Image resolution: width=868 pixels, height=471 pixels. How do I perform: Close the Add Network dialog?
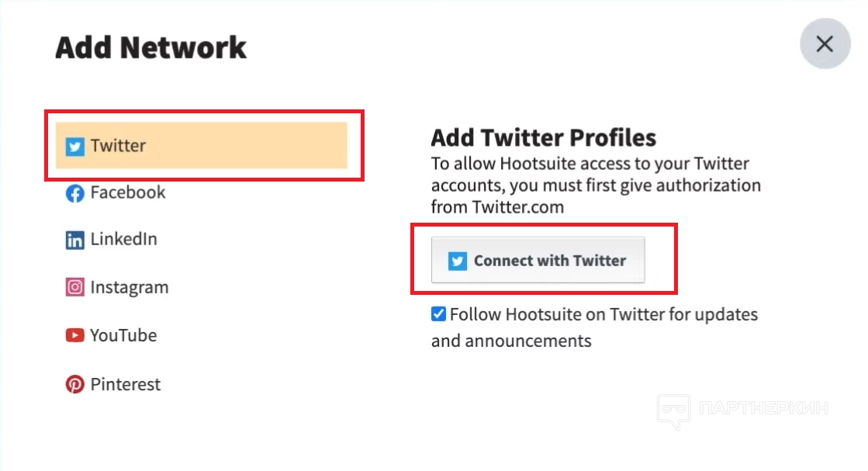point(825,44)
